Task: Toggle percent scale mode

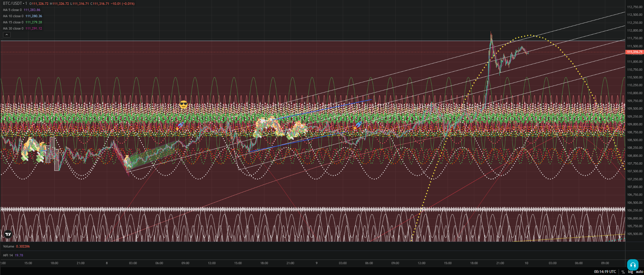Action: [623, 272]
